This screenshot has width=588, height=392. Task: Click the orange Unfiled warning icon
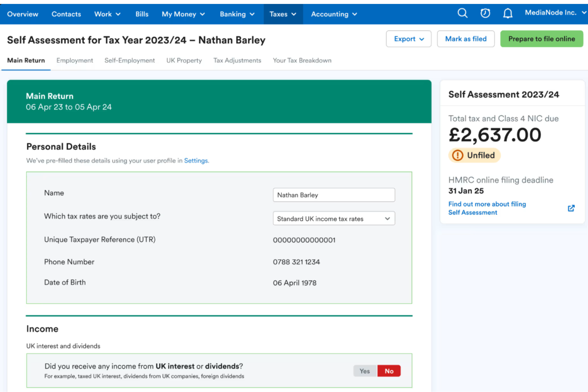[458, 155]
